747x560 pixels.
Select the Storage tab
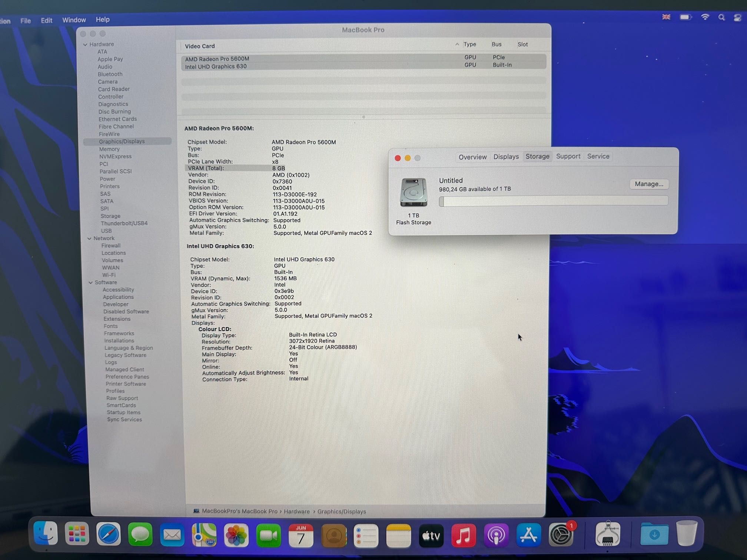point(537,156)
